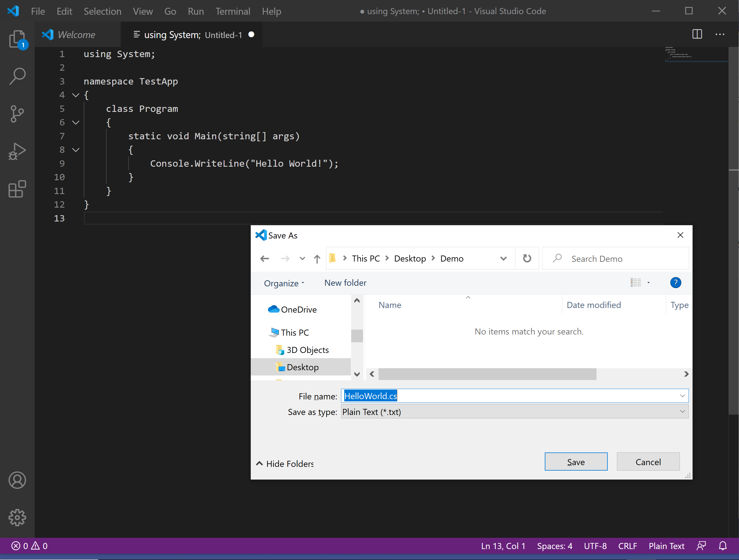Open the Run and Debug view
Screen dimensions: 739x560
17,152
